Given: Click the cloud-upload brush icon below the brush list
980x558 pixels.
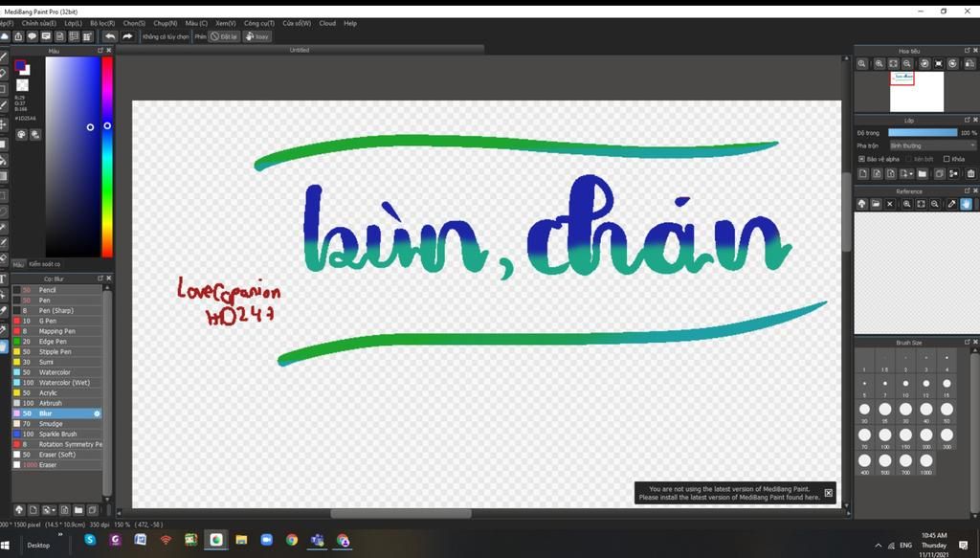Looking at the screenshot, I should tap(19, 510).
